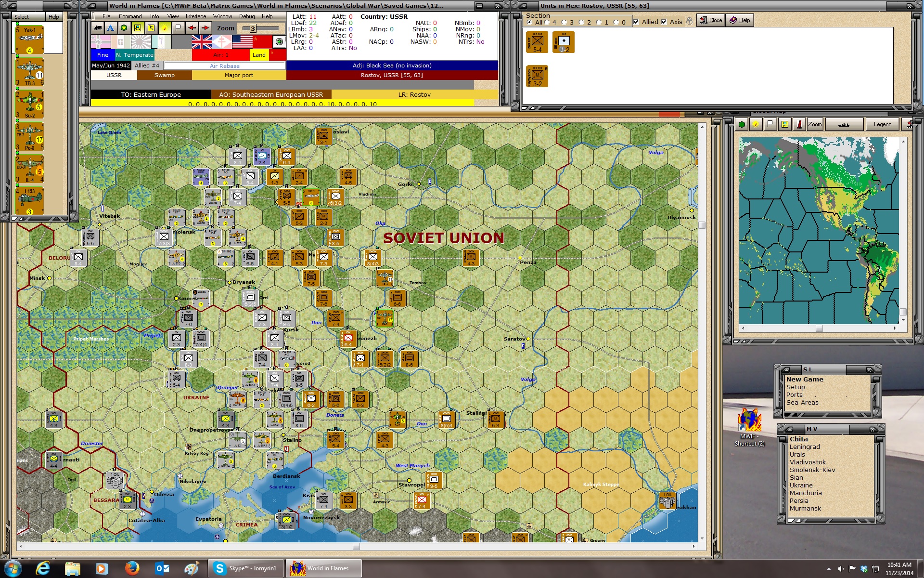Click the blue Fine weather indicator

coord(103,55)
